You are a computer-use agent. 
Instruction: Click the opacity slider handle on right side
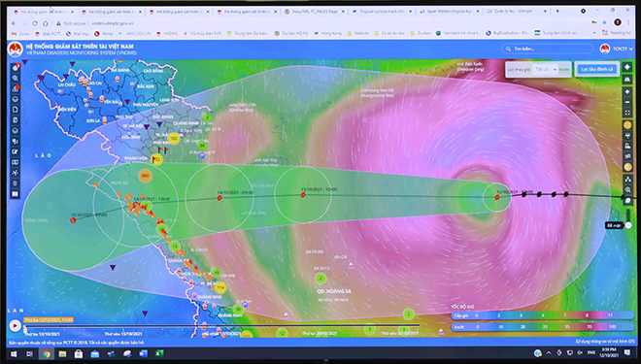pos(628,225)
